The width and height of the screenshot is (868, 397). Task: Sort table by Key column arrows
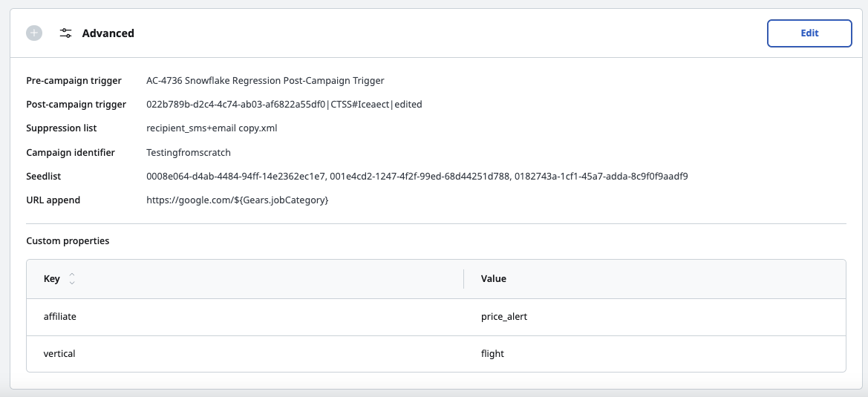pyautogui.click(x=72, y=279)
